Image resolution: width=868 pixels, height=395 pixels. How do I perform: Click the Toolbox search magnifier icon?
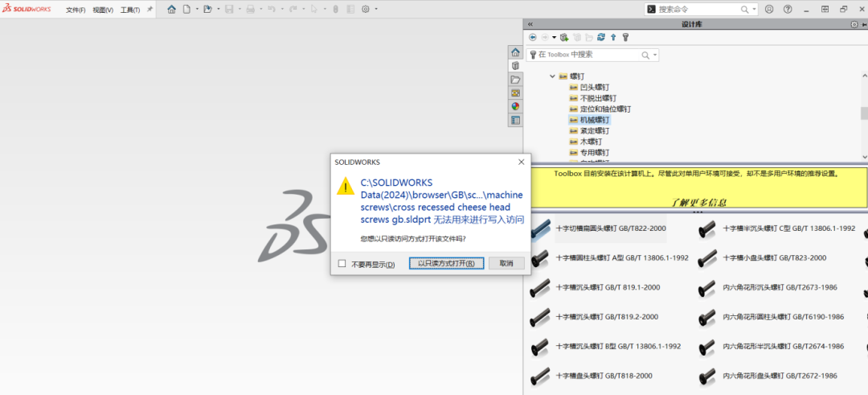(x=645, y=55)
